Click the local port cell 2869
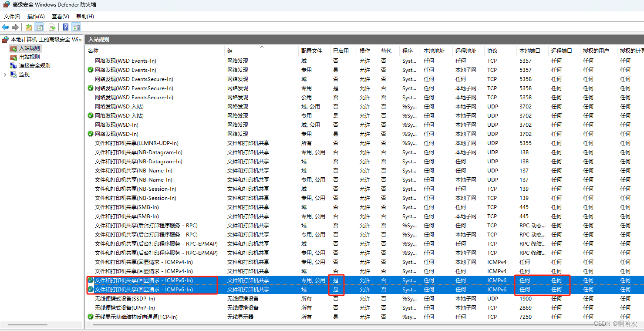This screenshot has width=644, height=331. pos(526,307)
